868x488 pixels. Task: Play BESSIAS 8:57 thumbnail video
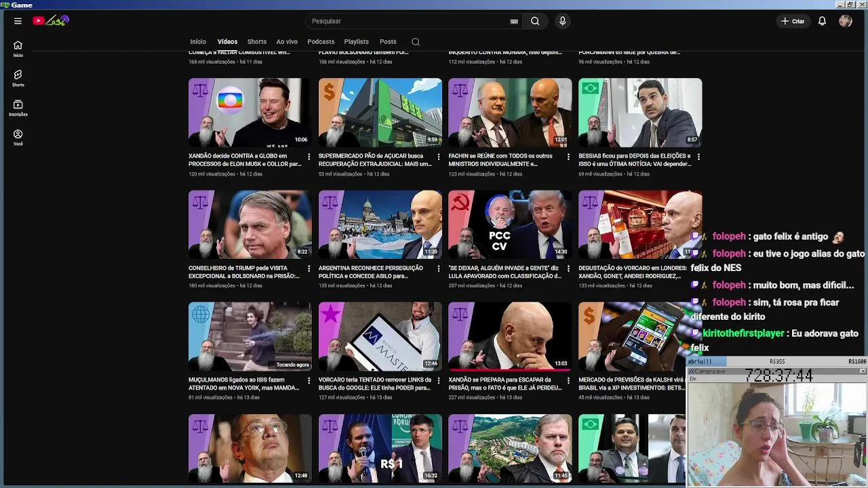coord(640,113)
